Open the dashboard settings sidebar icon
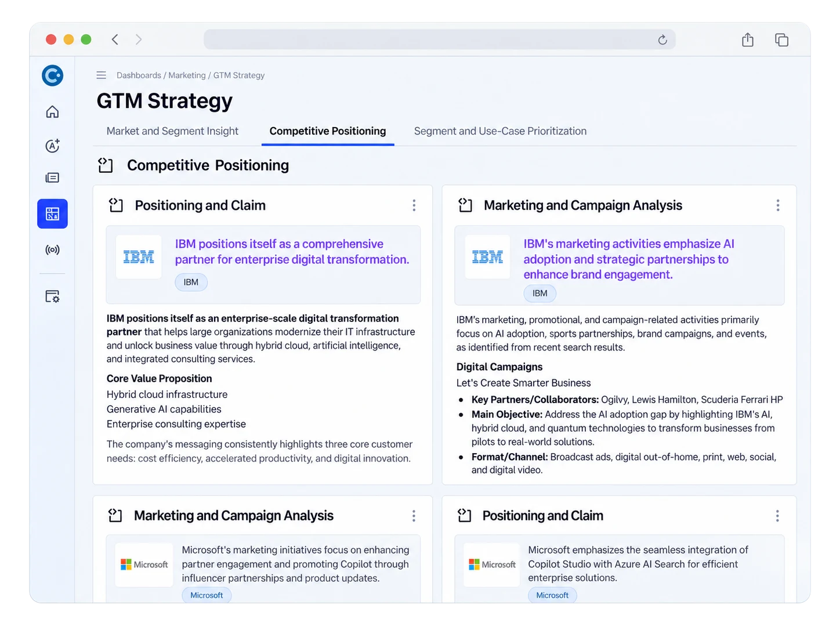Image resolution: width=840 pixels, height=630 pixels. (52, 296)
